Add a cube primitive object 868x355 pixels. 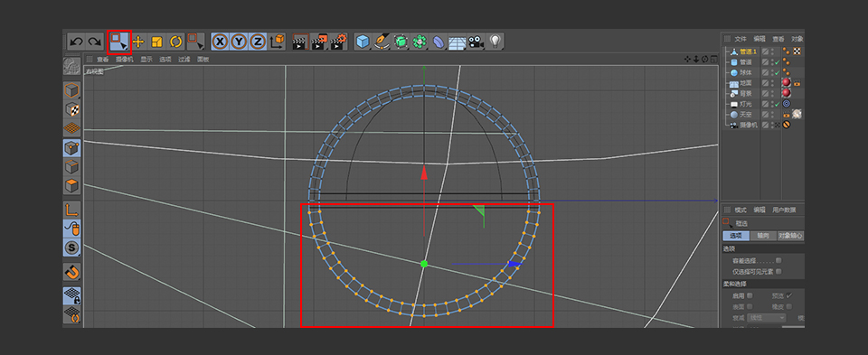coord(363,42)
